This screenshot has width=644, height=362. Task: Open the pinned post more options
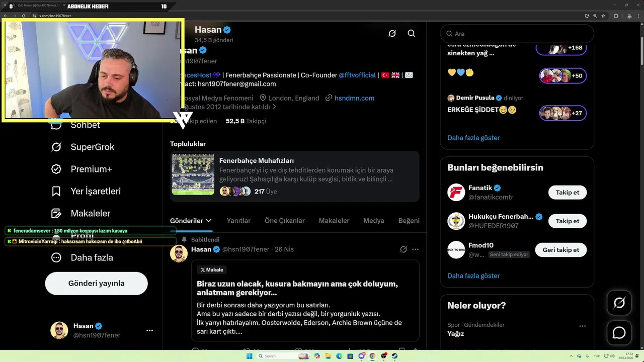415,249
